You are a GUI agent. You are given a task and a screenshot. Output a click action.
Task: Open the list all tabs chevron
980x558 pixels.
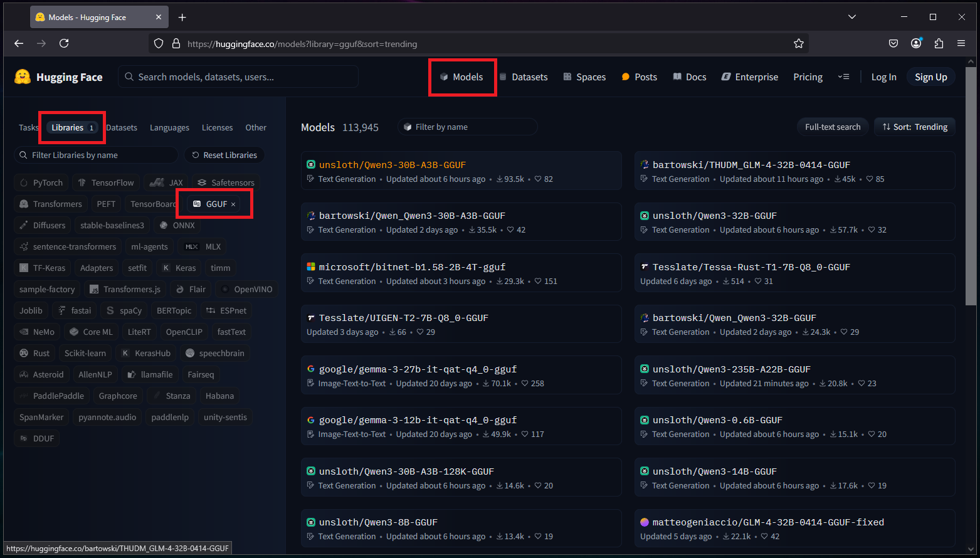(852, 17)
